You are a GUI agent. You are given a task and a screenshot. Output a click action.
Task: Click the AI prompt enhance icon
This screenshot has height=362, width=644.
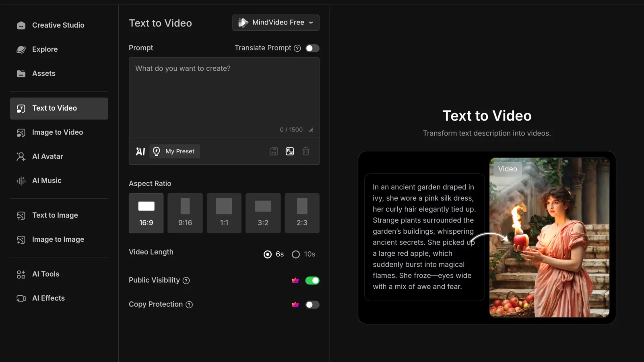tap(140, 151)
